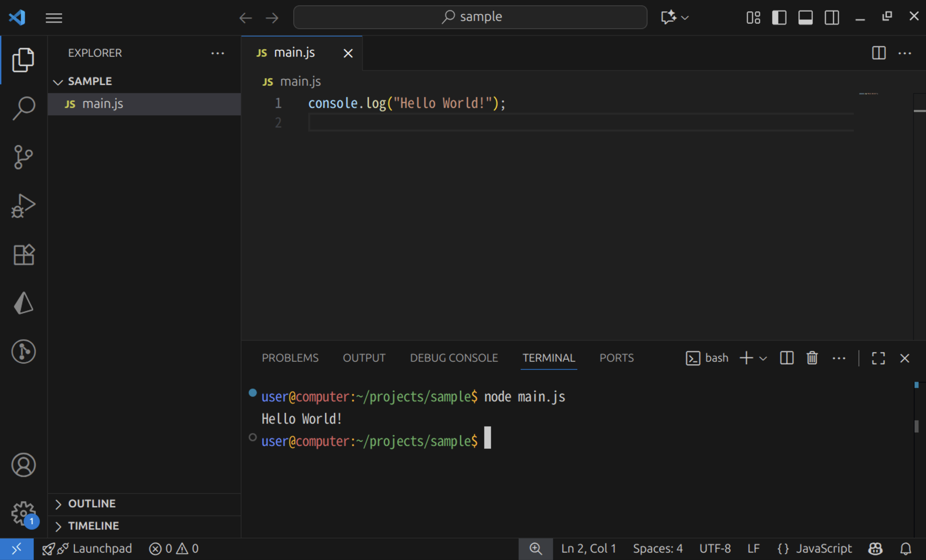This screenshot has height=560, width=926.
Task: Toggle the secondary side bar
Action: pos(832,18)
